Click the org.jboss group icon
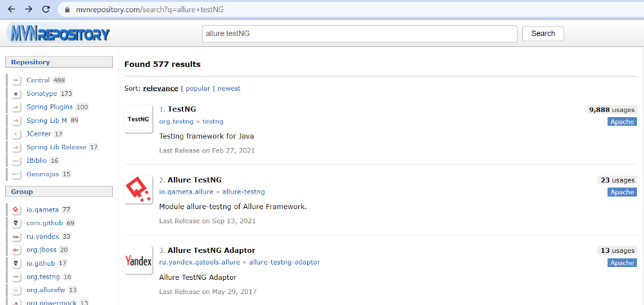Screen dimensions: 644x305 click(17, 250)
